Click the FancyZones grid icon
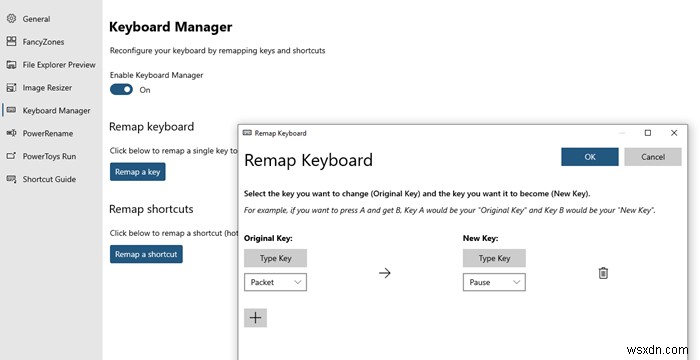Image resolution: width=700 pixels, height=360 pixels. (12, 42)
